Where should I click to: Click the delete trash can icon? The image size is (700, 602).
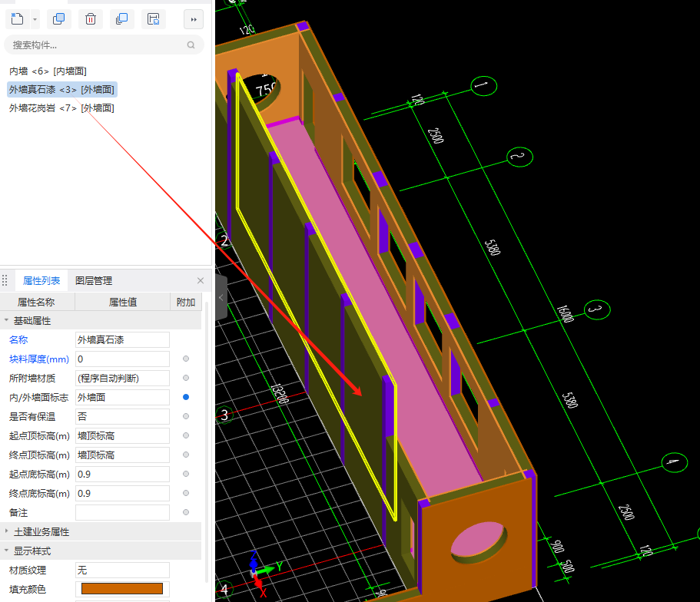[91, 19]
